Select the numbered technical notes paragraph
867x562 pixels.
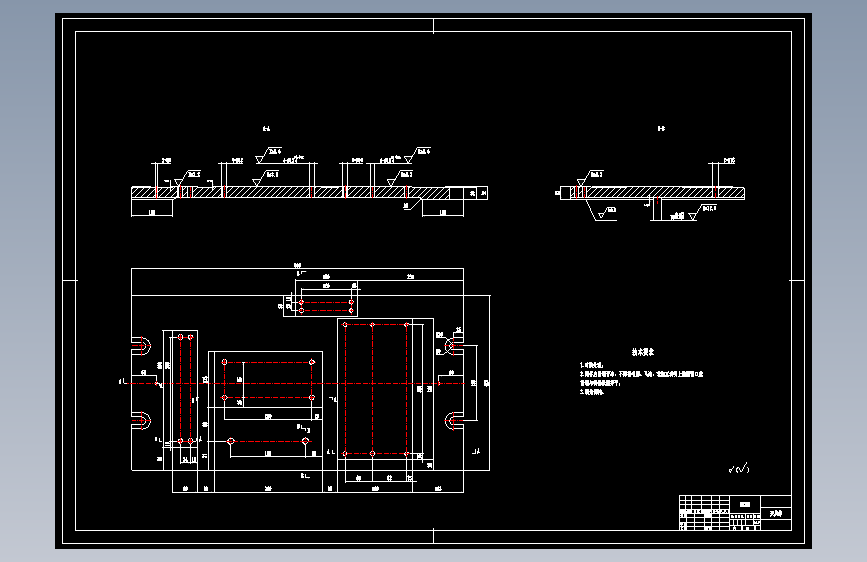pyautogui.click(x=641, y=378)
